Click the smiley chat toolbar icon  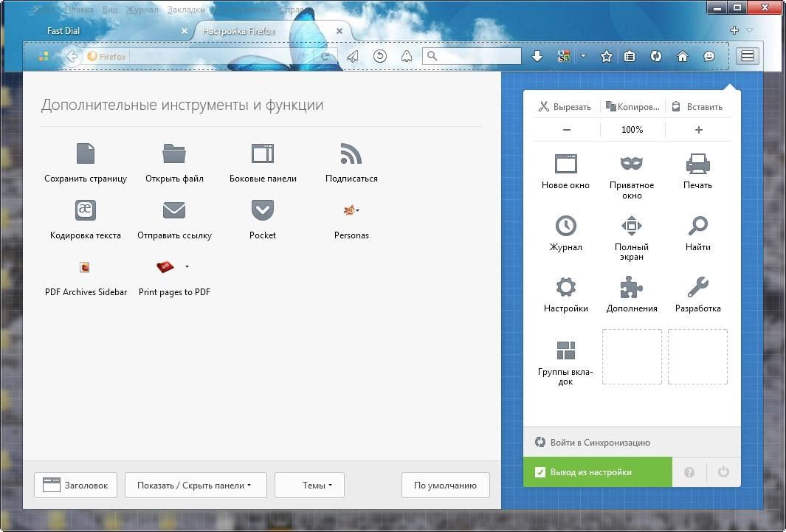(x=709, y=56)
